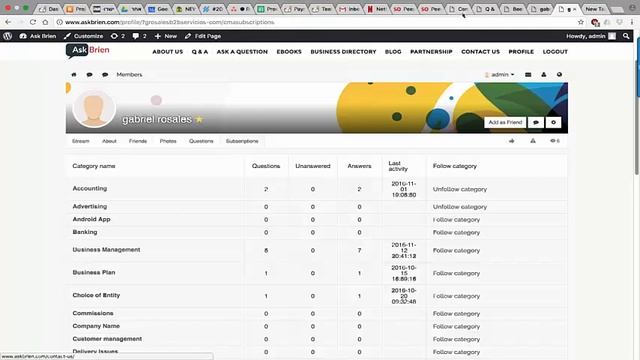Screen dimensions: 640x360
Task: Click first chat bubble icon near Members
Action: pyautogui.click(x=89, y=75)
